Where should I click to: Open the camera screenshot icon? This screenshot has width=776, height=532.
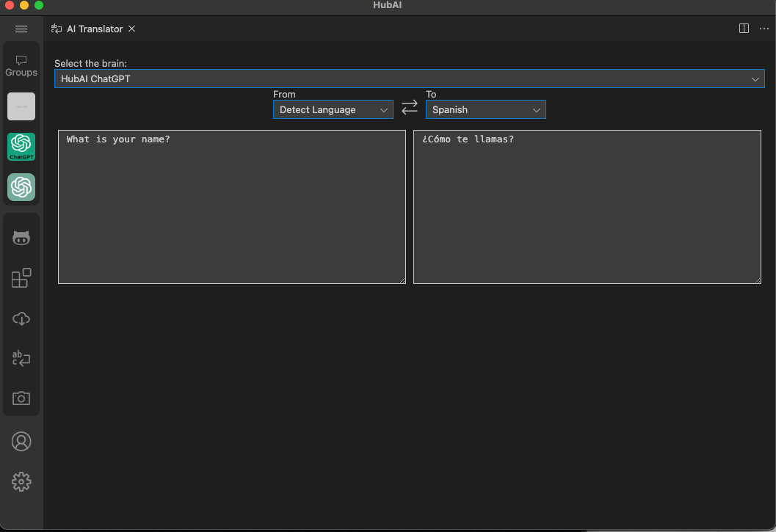pyautogui.click(x=21, y=398)
